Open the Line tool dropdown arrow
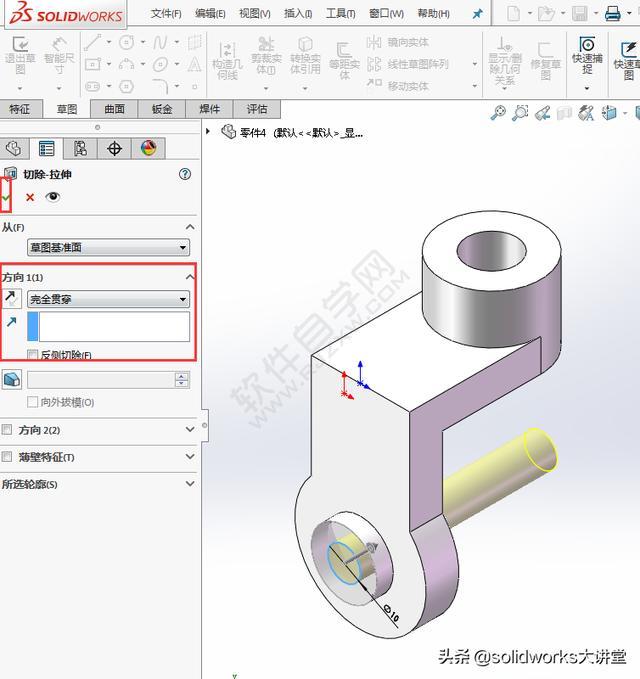The width and height of the screenshot is (640, 679). (x=109, y=42)
